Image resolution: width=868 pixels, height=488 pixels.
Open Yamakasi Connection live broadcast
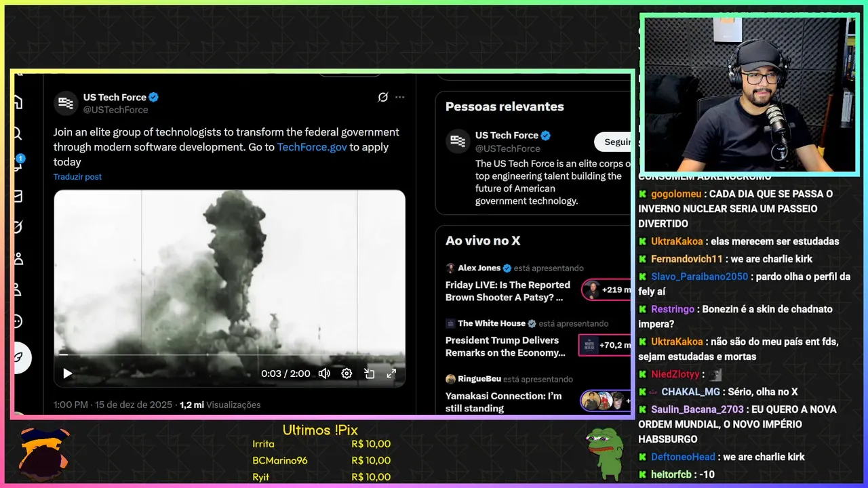click(x=504, y=402)
